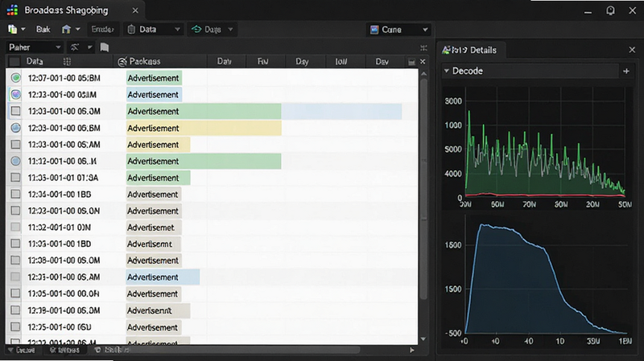Open the dropdown arrow beside the home icon

click(x=77, y=29)
